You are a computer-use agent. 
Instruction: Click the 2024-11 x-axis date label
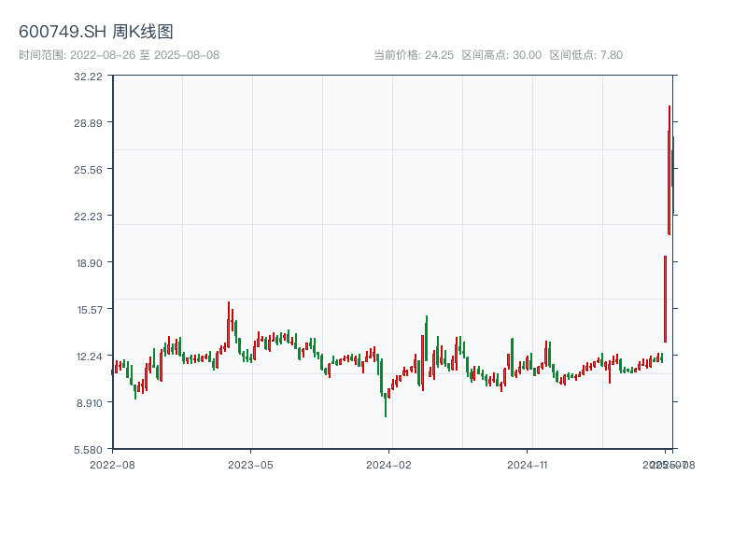(528, 464)
